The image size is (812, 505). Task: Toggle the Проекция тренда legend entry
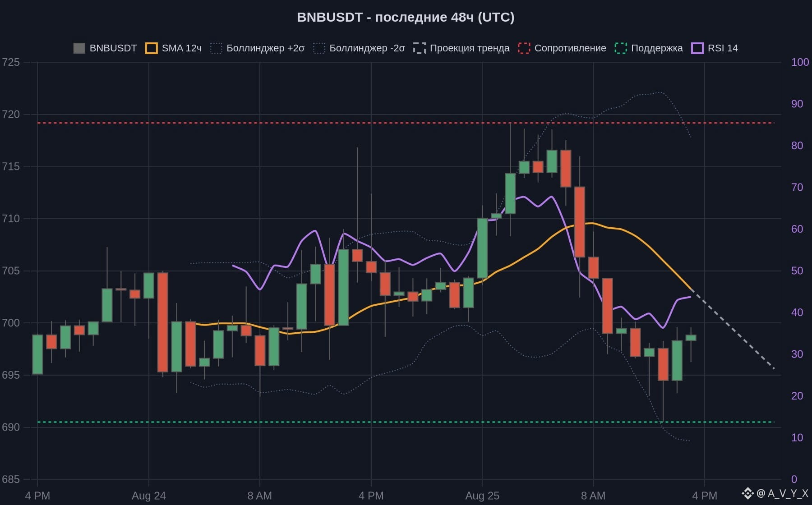(461, 48)
